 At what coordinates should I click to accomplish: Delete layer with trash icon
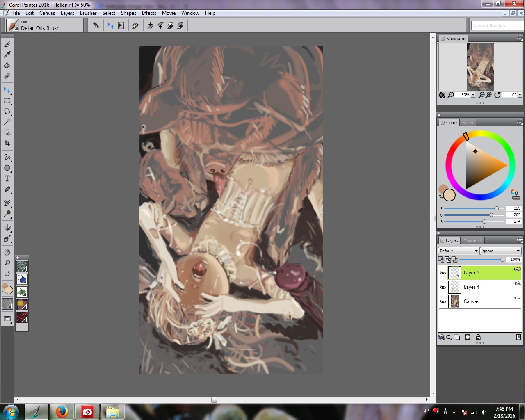(518, 337)
